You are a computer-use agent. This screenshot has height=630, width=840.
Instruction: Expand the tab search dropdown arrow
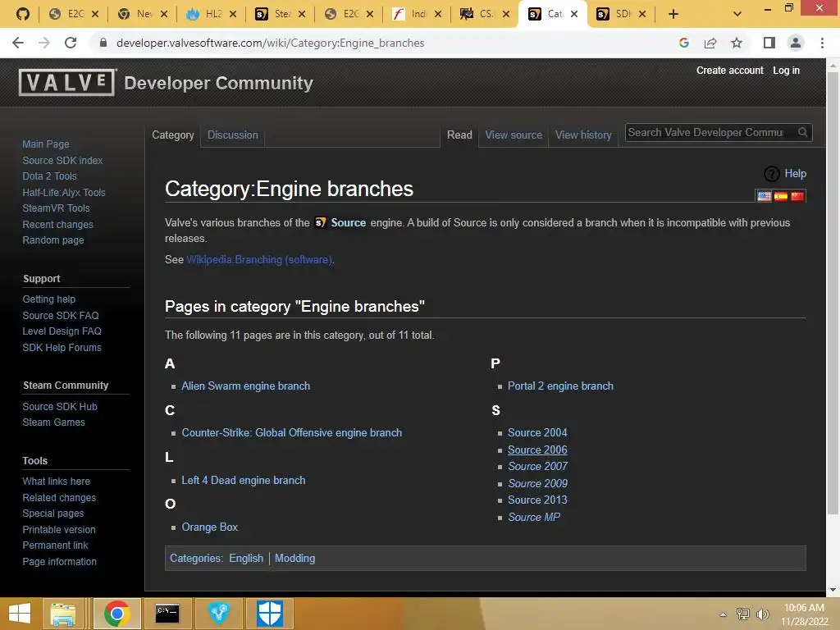[x=737, y=14]
